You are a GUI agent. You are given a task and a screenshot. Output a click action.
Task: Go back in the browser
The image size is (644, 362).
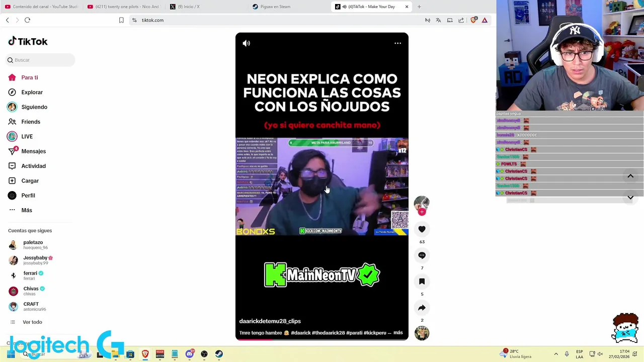click(x=7, y=20)
